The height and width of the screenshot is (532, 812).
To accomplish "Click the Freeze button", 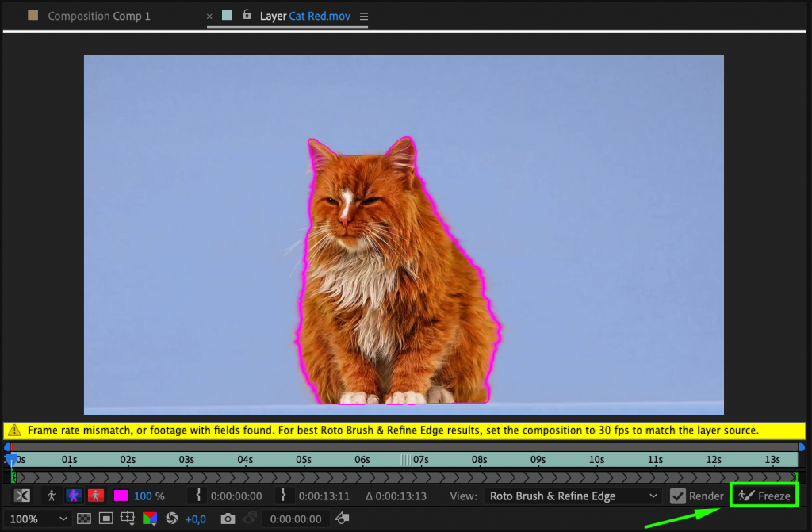I will [763, 496].
